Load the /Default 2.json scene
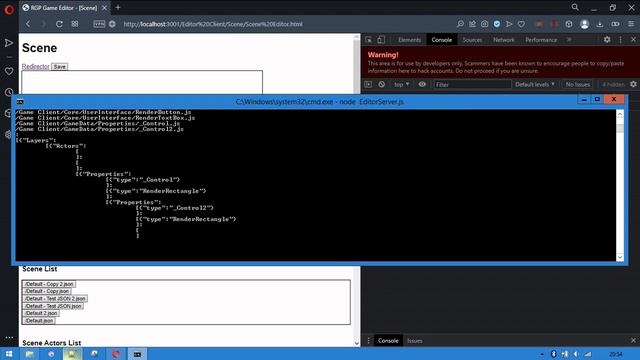Screen dimensions: 640x360 [x=41, y=313]
